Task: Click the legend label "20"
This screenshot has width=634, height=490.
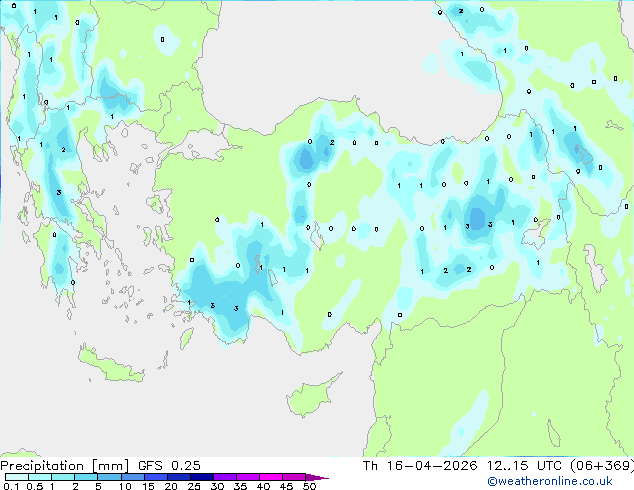Action: point(171,486)
